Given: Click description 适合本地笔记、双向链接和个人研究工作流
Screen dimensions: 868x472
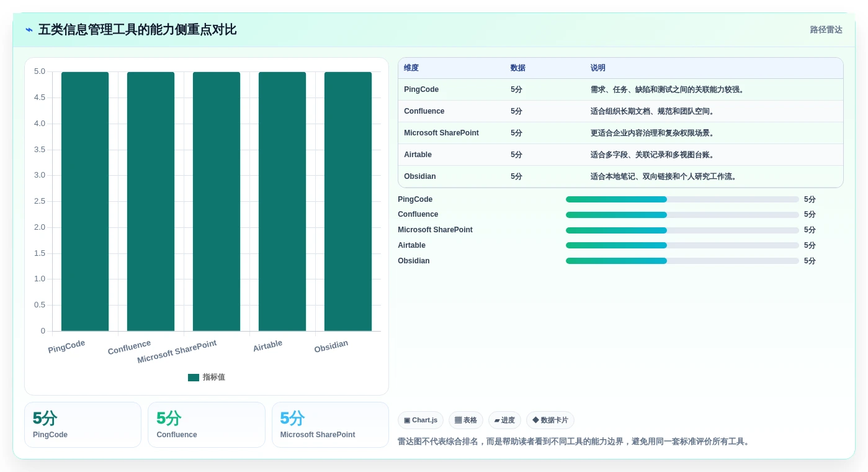Looking at the screenshot, I should (x=665, y=176).
